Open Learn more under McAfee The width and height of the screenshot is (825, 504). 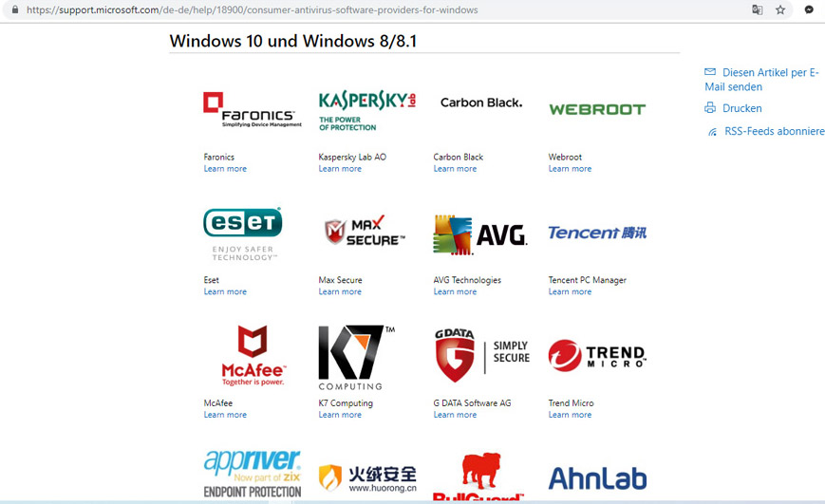225,415
